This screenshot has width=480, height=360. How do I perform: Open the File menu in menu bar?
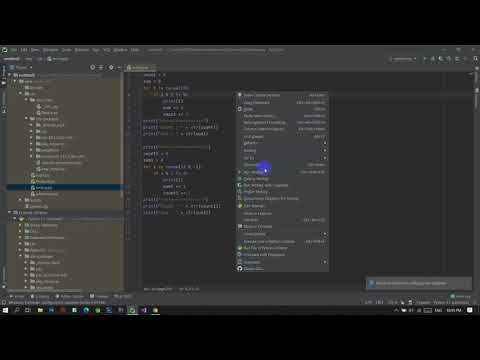pos(14,50)
